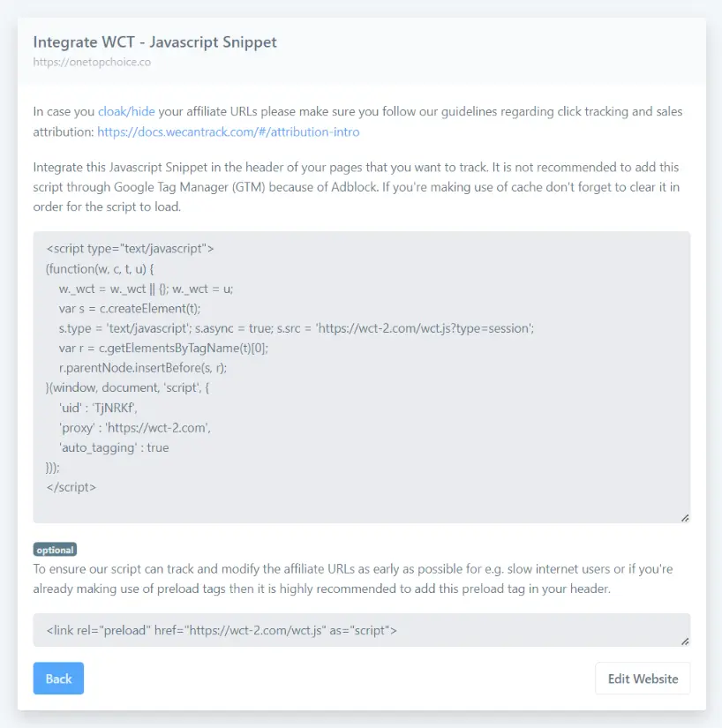The height and width of the screenshot is (728, 722).
Task: Open the docs.wecantrack.com attribution-intro link
Action: pyautogui.click(x=228, y=132)
